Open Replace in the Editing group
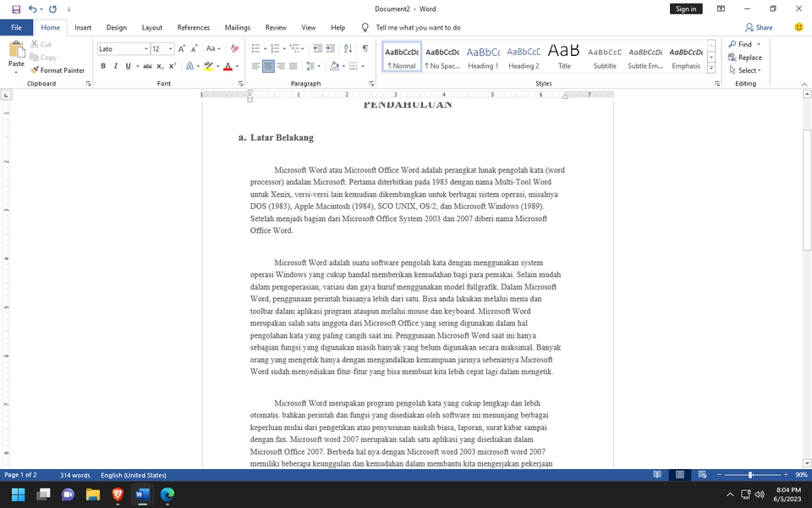Image resolution: width=812 pixels, height=508 pixels. [744, 57]
